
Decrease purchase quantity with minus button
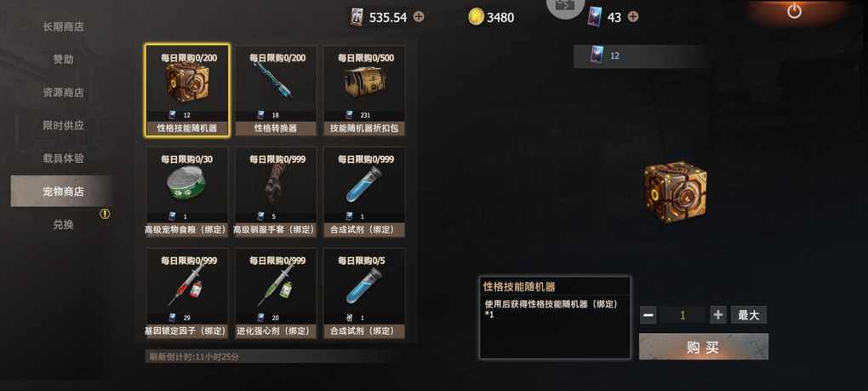pos(648,315)
